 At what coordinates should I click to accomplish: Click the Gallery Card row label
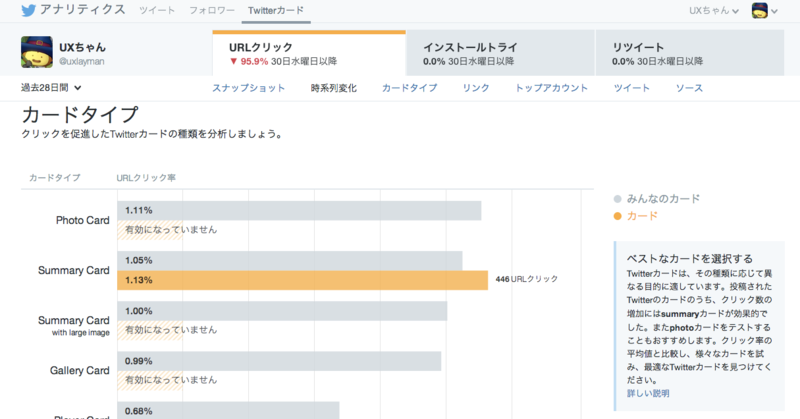coord(80,371)
